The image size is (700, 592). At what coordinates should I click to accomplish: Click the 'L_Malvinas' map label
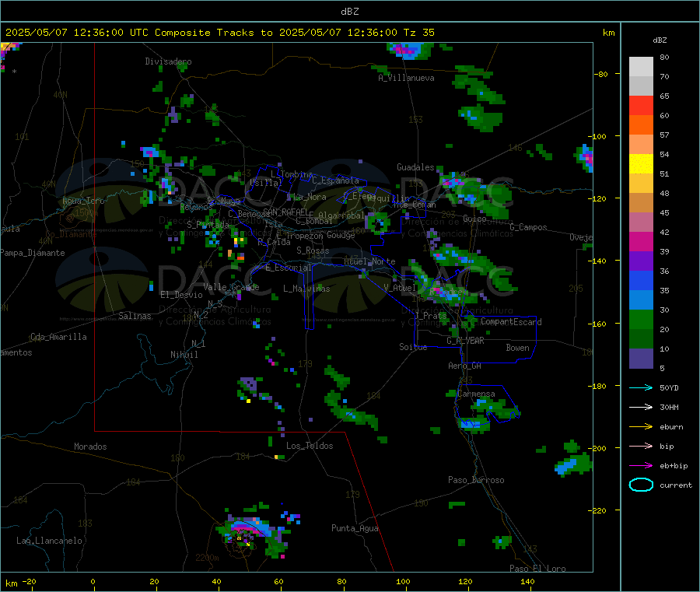click(306, 289)
